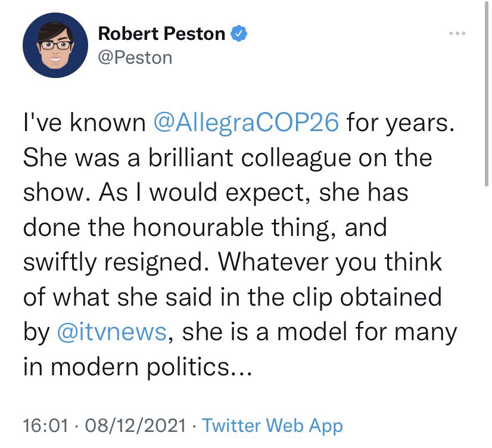Open the Twitter Web App source link
492x448 pixels.
point(272,426)
